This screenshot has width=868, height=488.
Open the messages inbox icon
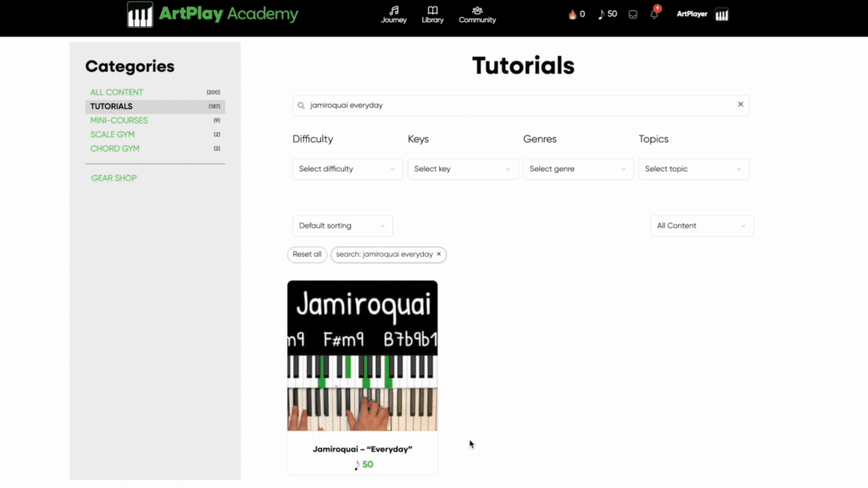click(632, 15)
